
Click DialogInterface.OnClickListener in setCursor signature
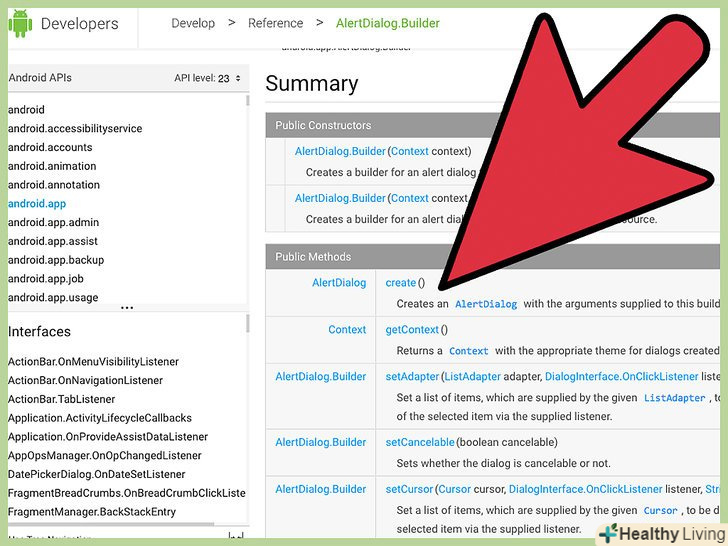pyautogui.click(x=585, y=489)
